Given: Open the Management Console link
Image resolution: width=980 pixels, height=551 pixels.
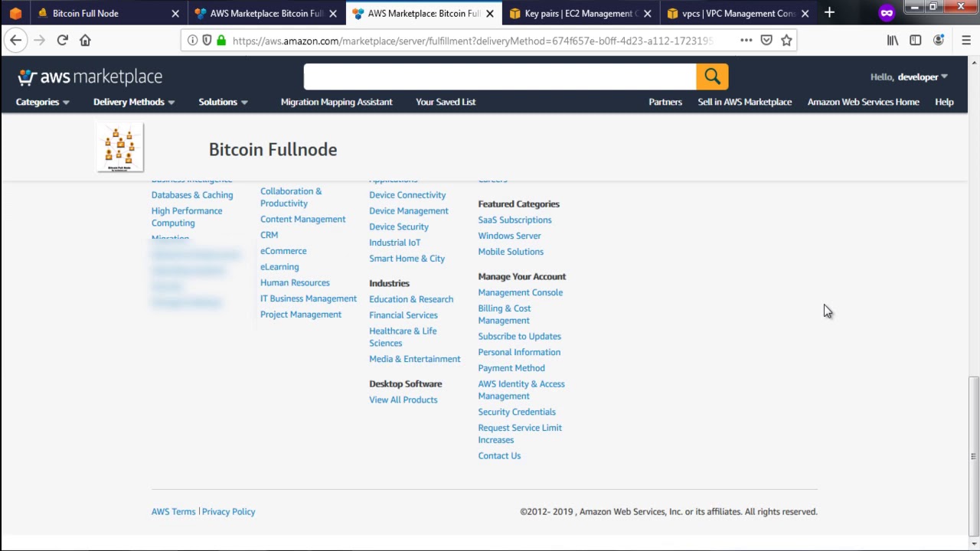Looking at the screenshot, I should (x=520, y=292).
